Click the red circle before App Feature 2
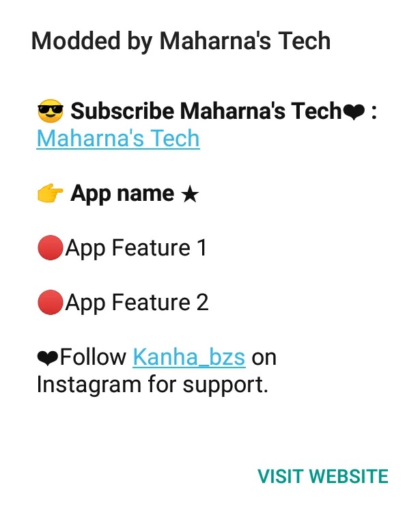Screen dimensions: 420x511 (x=50, y=302)
